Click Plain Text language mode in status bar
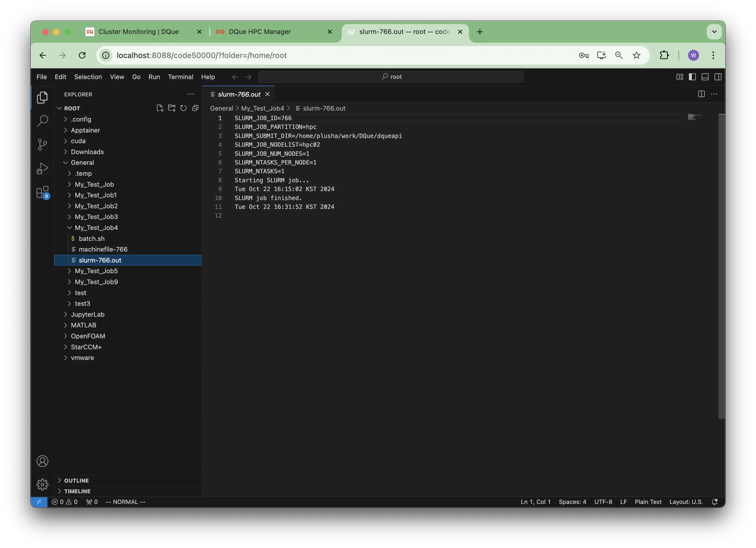The width and height of the screenshot is (756, 548). pos(648,502)
